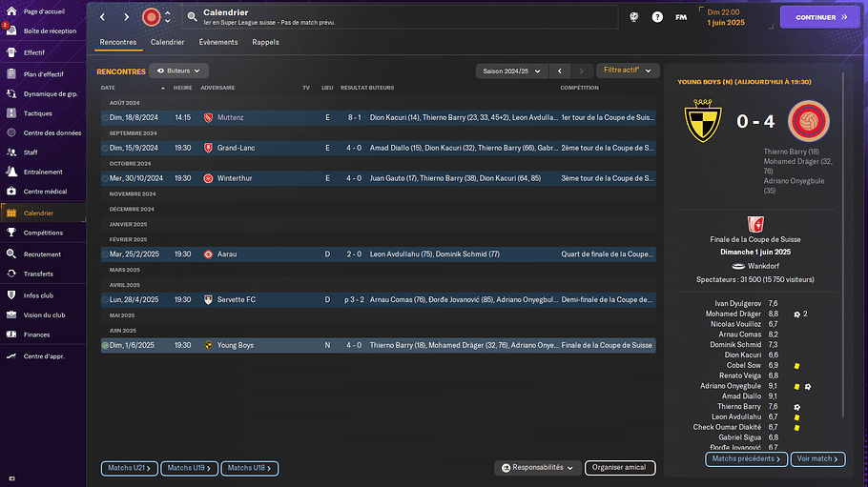
Task: Click the help question mark icon
Action: [x=657, y=17]
